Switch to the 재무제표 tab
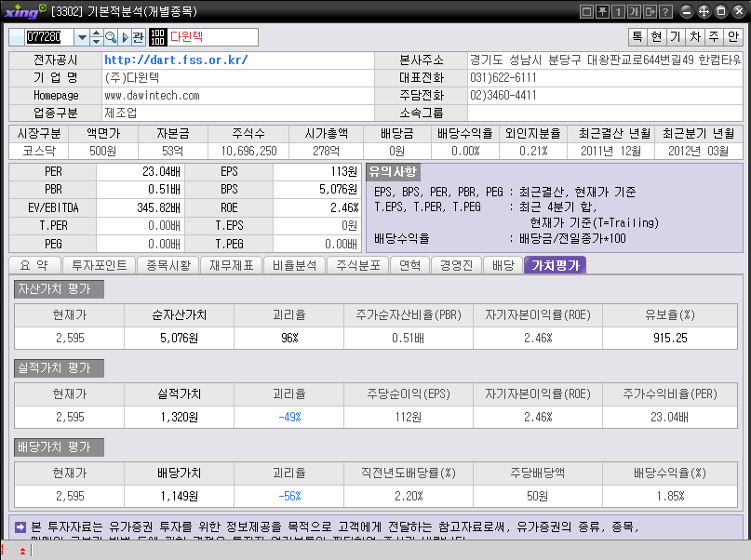The image size is (751, 560). coord(232,265)
